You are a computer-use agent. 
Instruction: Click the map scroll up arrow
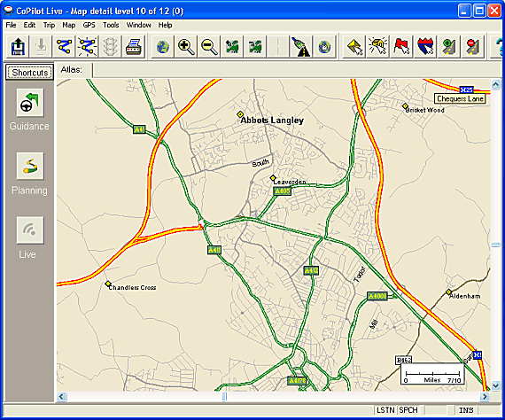pyautogui.click(x=495, y=84)
